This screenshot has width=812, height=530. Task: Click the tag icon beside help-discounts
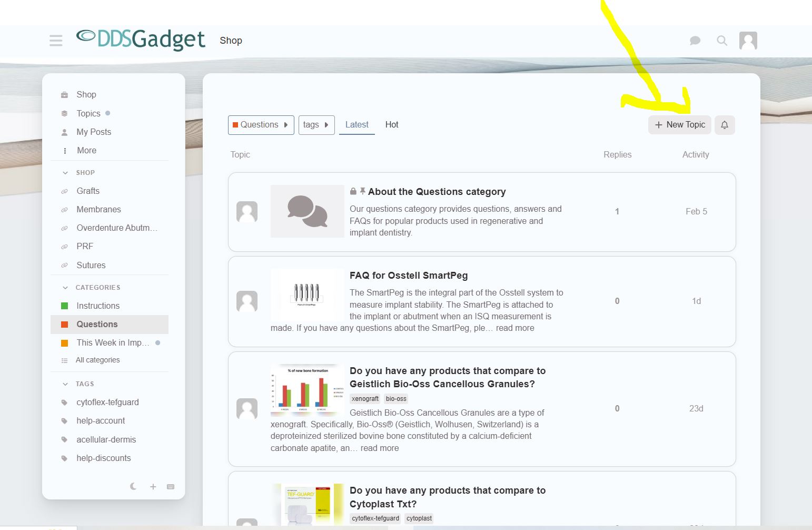point(65,458)
